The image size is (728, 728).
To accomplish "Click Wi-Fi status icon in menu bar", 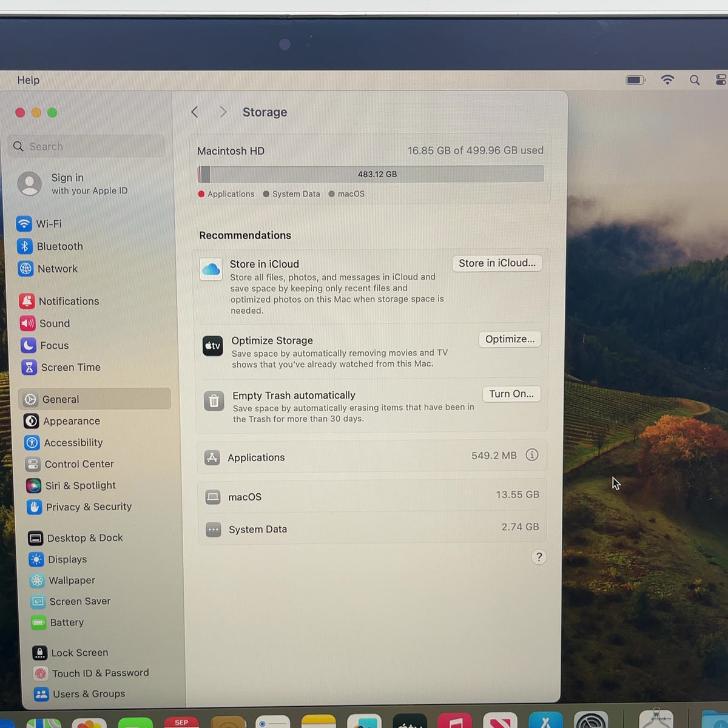I will (x=667, y=80).
